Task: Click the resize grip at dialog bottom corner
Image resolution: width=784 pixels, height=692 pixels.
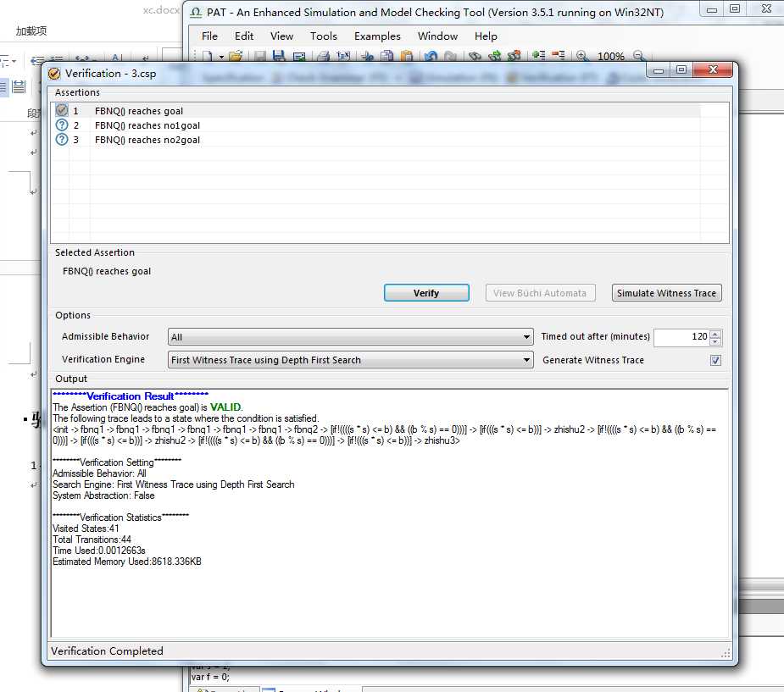Action: pos(726,653)
